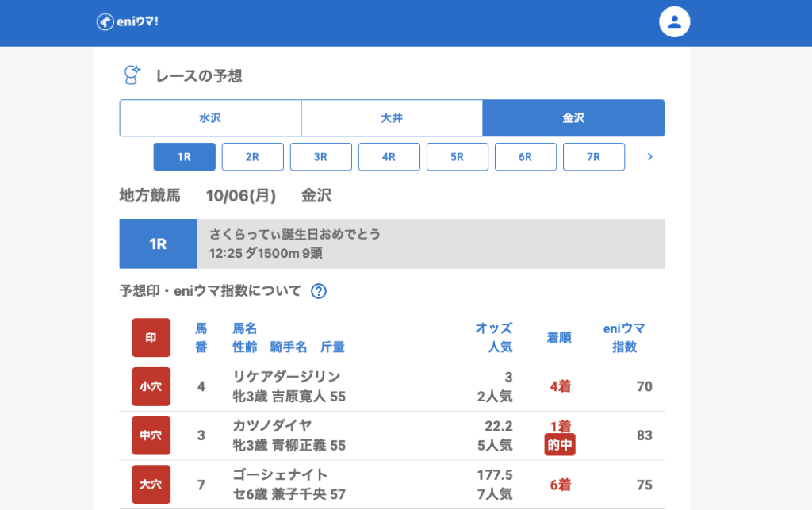Image resolution: width=812 pixels, height=510 pixels.
Task: Click the red 印 header badge
Action: pos(151,338)
